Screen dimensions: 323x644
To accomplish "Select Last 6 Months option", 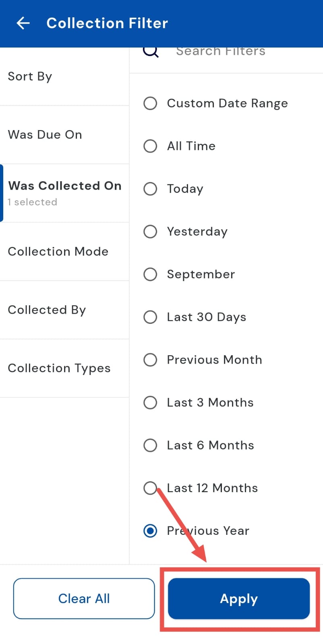I will [150, 445].
